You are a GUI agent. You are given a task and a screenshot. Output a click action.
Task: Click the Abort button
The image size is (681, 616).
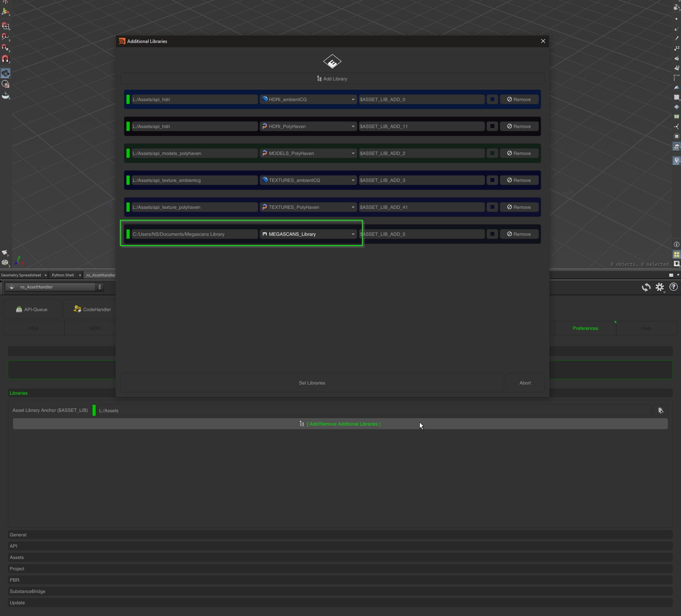(525, 383)
